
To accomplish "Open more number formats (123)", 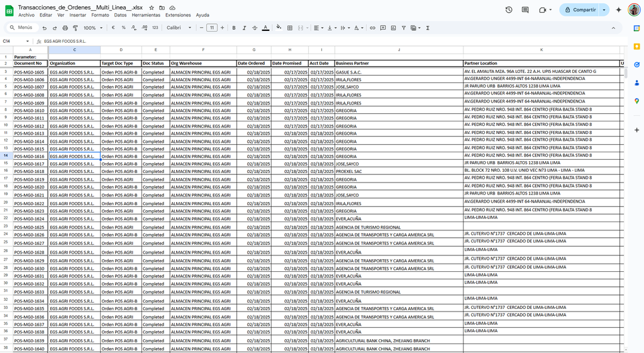I will [155, 28].
